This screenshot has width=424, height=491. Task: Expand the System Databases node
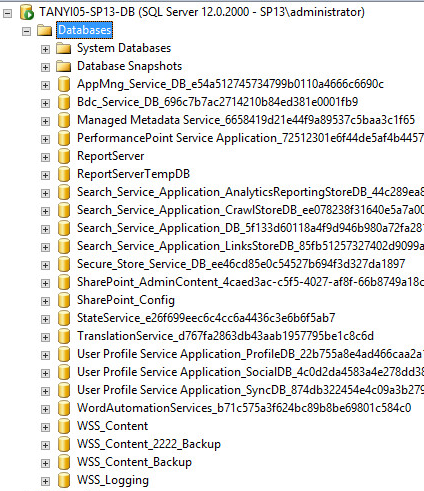[x=45, y=49]
